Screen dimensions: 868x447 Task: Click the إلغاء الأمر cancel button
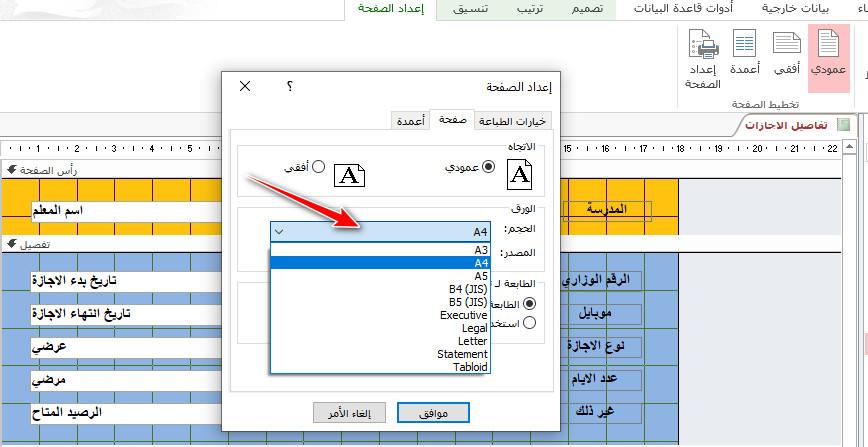pos(349,413)
